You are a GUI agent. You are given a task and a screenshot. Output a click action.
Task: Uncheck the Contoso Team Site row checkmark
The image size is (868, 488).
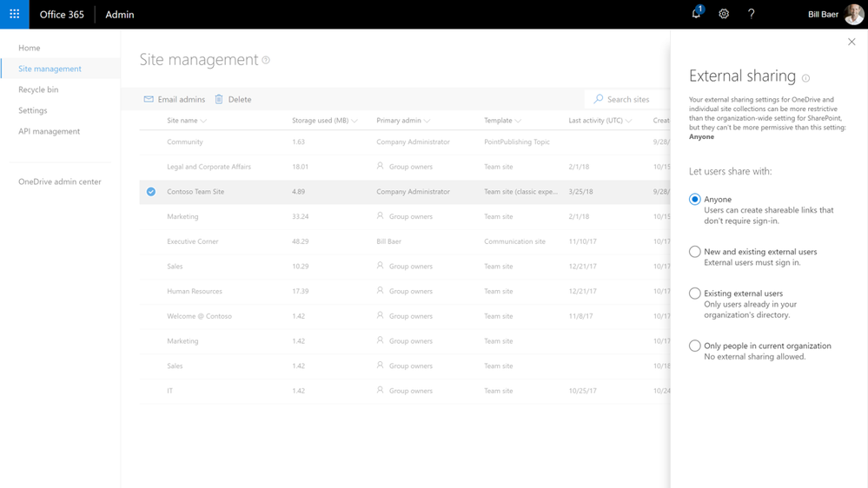click(151, 191)
